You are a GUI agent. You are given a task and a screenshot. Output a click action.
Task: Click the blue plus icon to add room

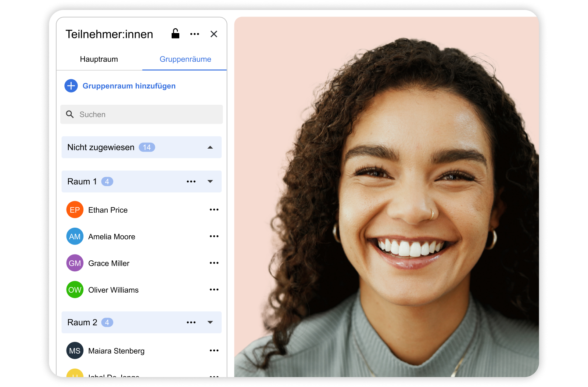[71, 86]
